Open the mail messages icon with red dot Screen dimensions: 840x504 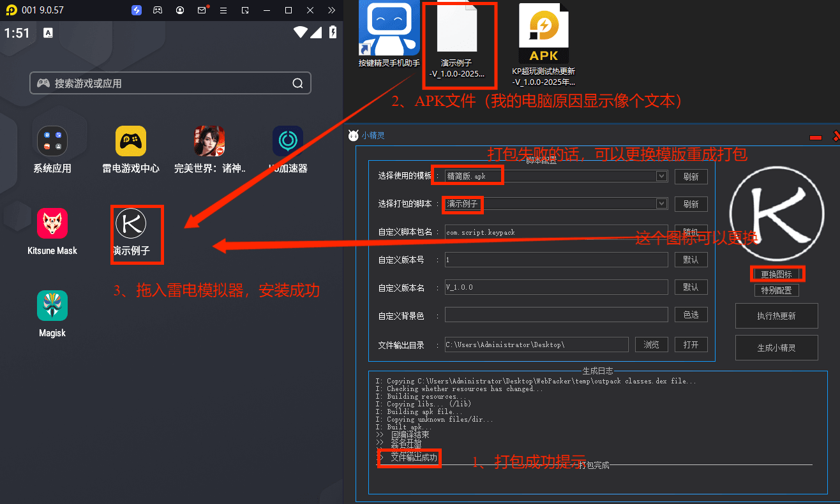(202, 10)
